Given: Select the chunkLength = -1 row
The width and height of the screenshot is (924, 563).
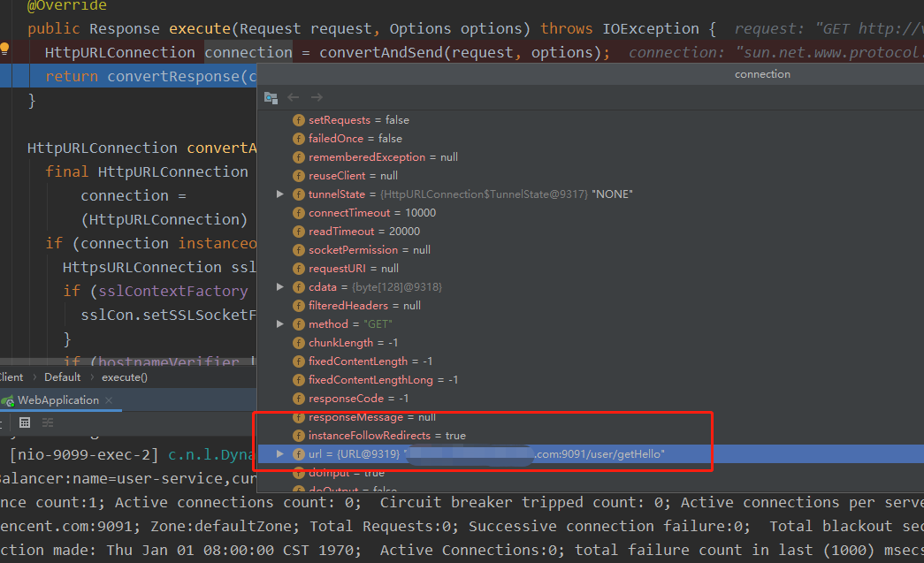Looking at the screenshot, I should pyautogui.click(x=590, y=343).
